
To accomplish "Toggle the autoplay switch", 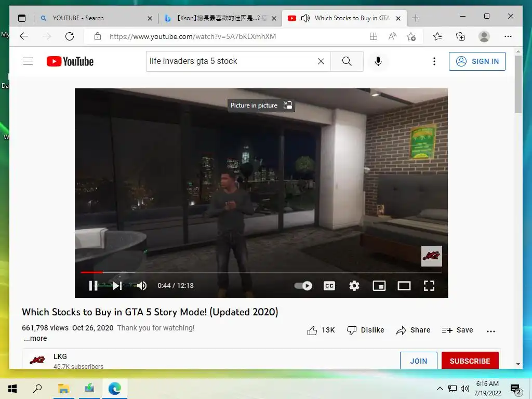I will [303, 286].
